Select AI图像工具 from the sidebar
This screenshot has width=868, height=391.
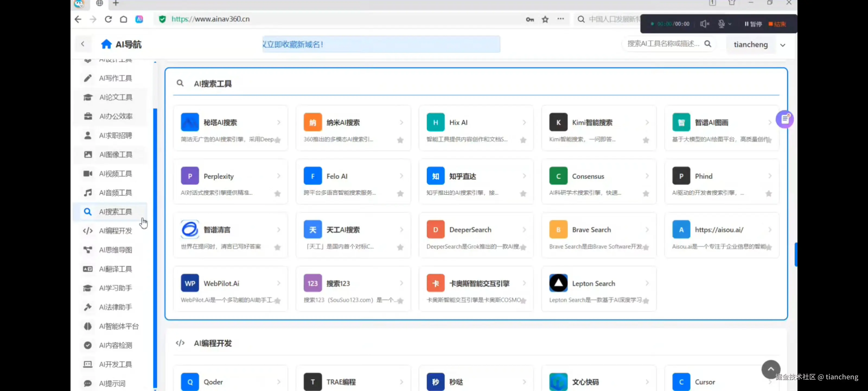pos(116,154)
